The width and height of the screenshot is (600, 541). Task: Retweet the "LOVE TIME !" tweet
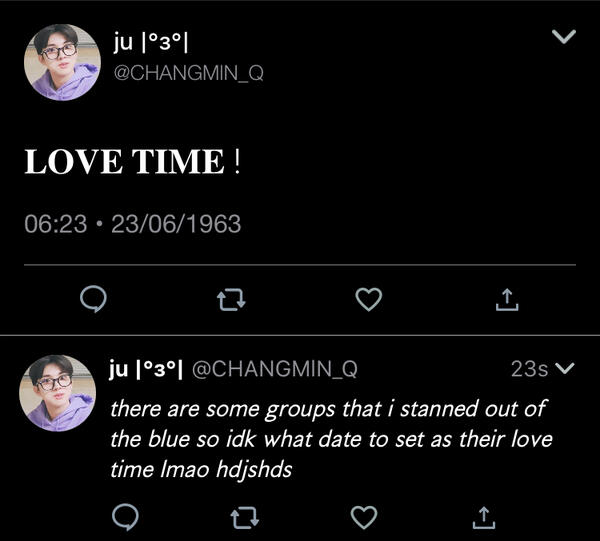(x=232, y=299)
